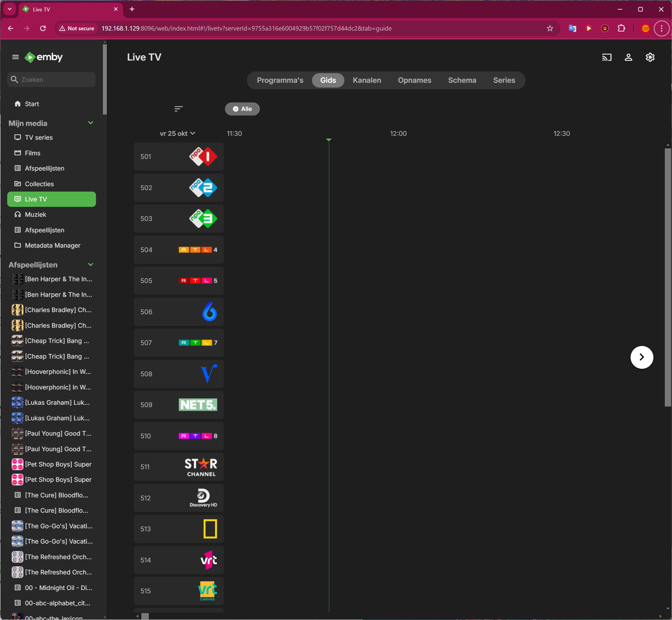Screen dimensions: 672x620
Task: Open Metadata Manager in sidebar
Action: [52, 245]
